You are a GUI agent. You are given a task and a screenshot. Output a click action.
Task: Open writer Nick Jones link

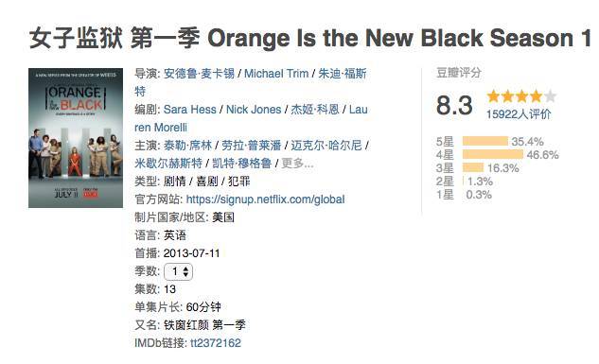coord(254,110)
